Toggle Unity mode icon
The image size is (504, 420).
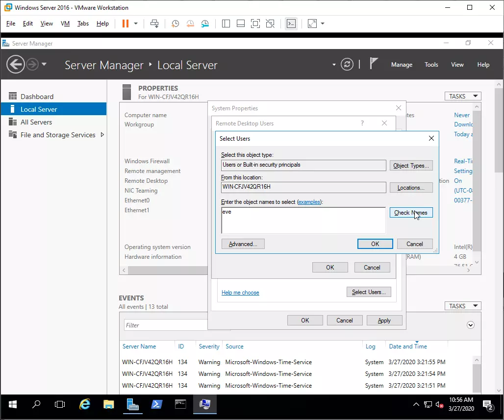[270, 24]
